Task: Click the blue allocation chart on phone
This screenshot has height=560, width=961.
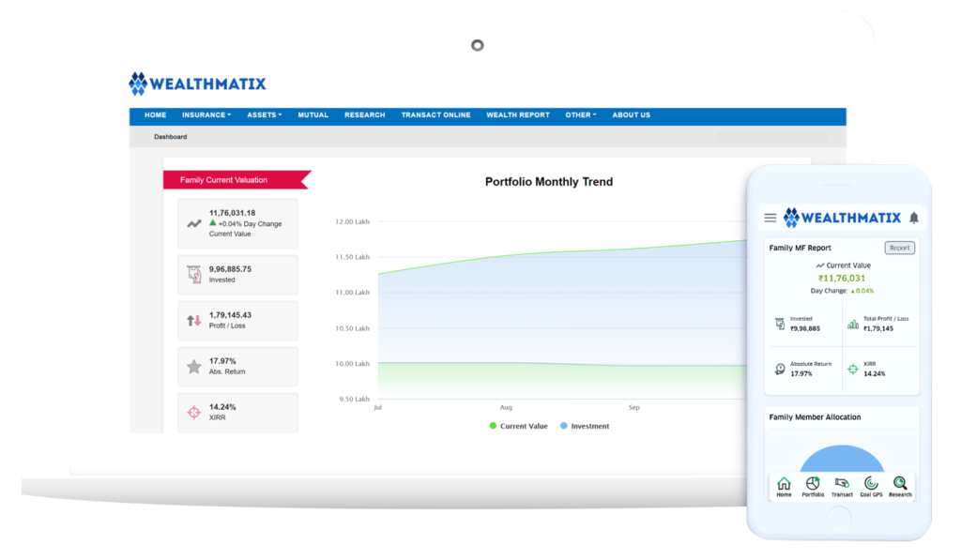Action: 842,459
